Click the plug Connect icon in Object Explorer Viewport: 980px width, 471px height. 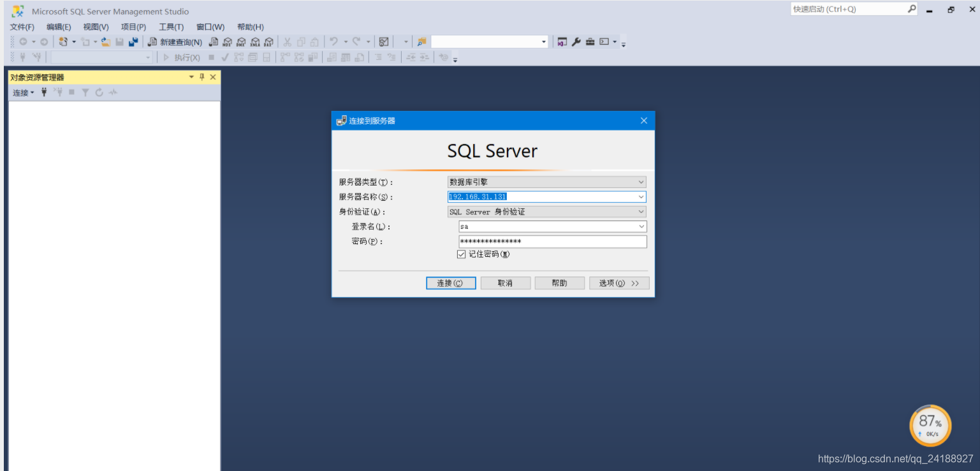pos(44,92)
